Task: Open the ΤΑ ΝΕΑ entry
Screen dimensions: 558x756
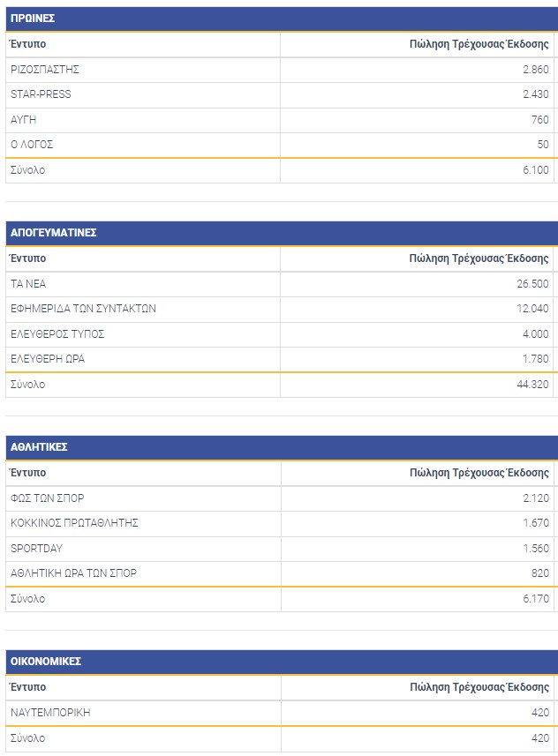Action: [x=28, y=284]
